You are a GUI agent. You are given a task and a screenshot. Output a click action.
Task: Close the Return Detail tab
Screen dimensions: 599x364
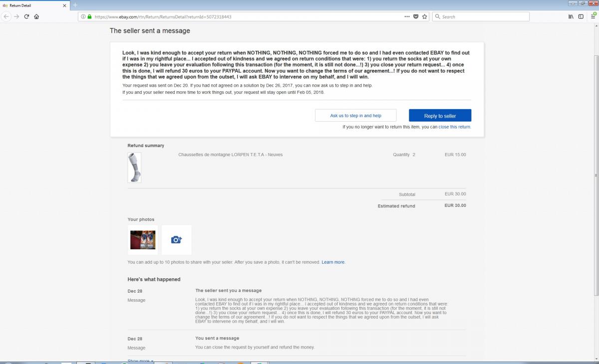coord(64,5)
